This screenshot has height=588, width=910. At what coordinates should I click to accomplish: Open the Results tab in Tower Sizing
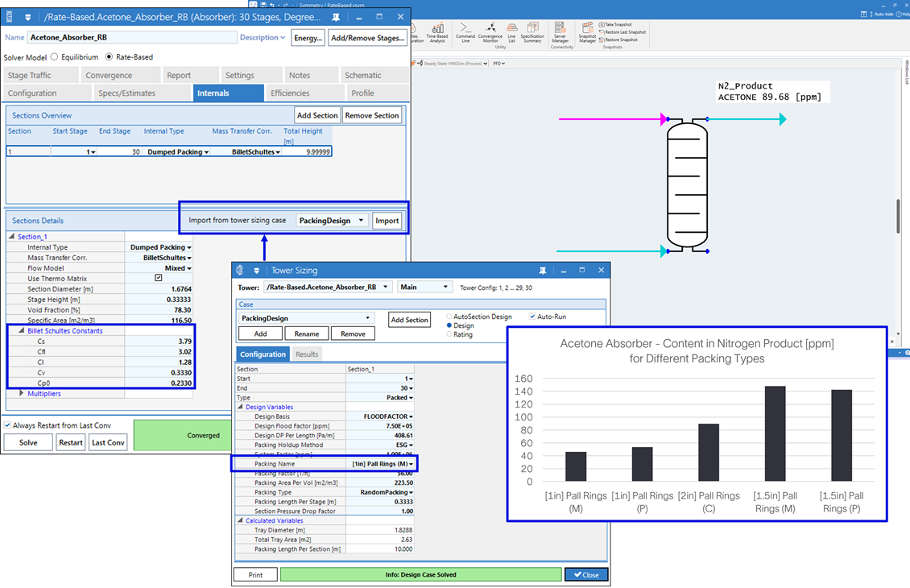pos(307,354)
